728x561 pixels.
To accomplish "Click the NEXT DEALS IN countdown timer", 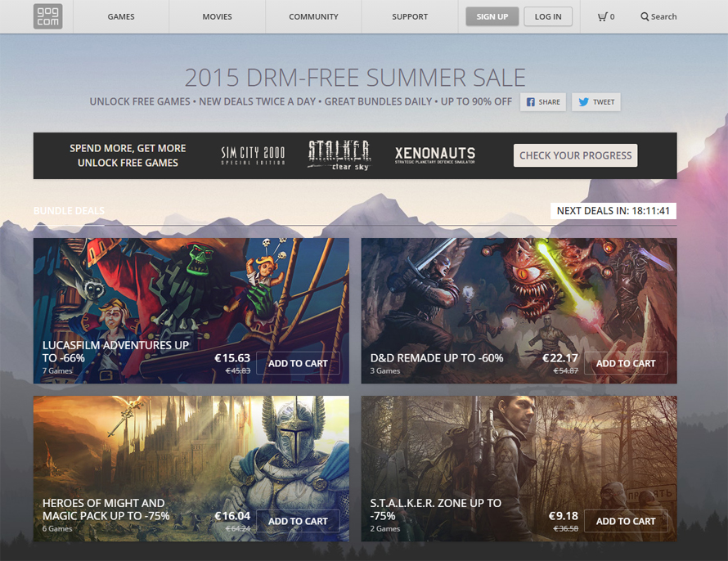I will [613, 211].
